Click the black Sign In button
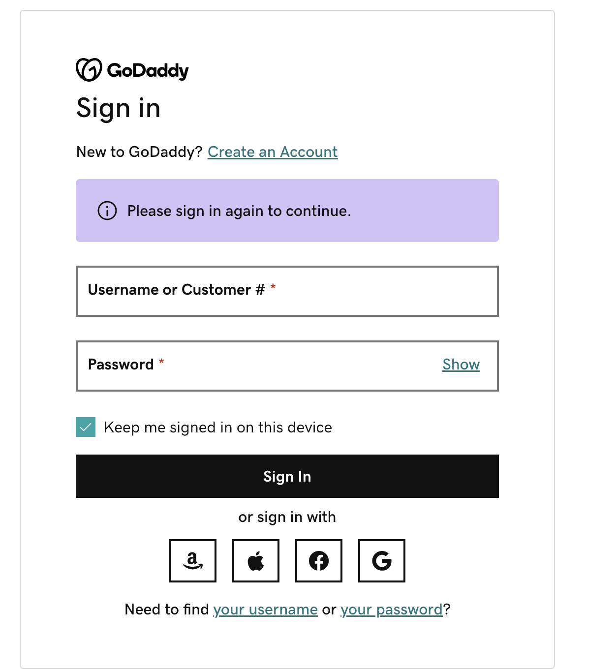Image resolution: width=616 pixels, height=672 pixels. 287,476
